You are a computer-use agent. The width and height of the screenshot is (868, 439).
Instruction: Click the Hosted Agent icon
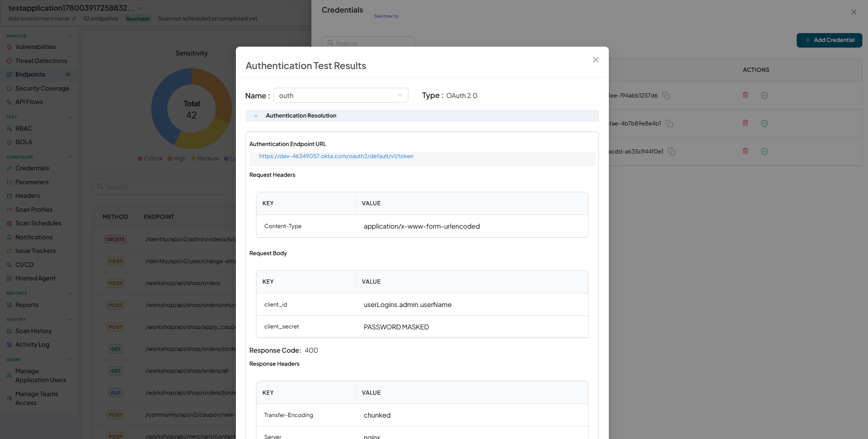(9, 279)
